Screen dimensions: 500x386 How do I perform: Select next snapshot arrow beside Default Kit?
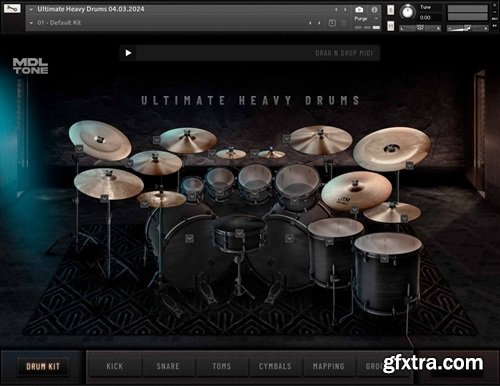click(319, 23)
